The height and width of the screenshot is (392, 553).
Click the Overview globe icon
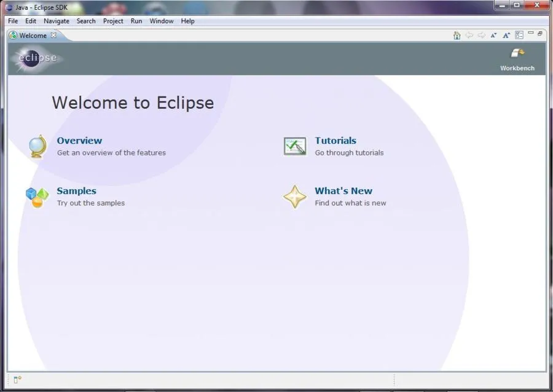click(37, 146)
